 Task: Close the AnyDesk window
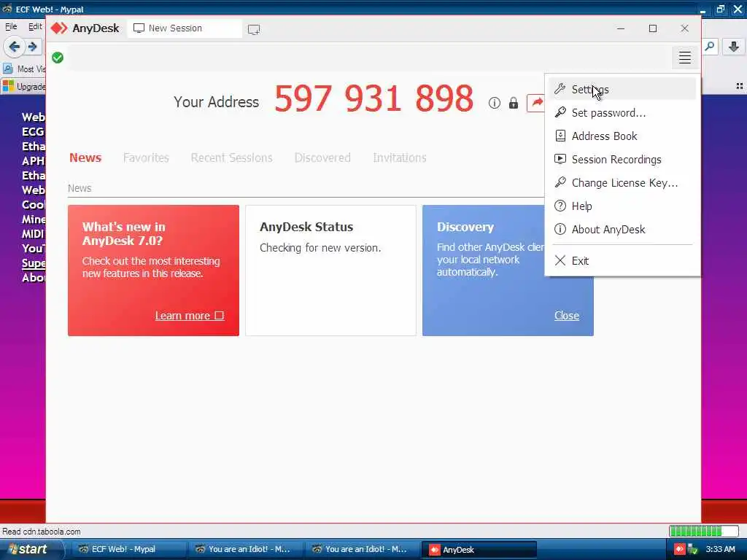pos(684,28)
